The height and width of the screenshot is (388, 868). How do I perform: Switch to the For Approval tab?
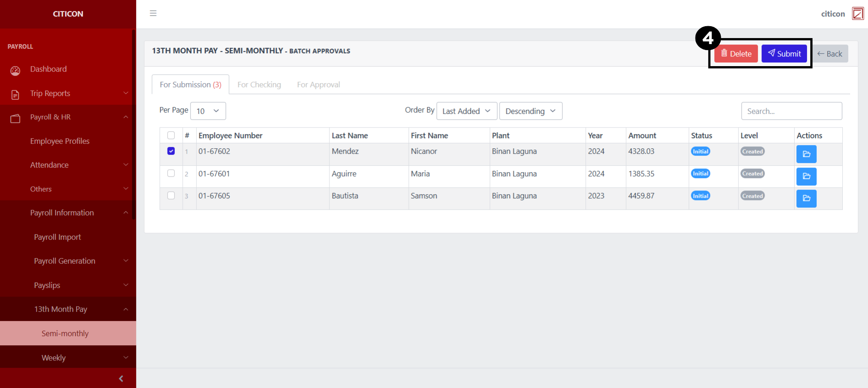click(318, 84)
